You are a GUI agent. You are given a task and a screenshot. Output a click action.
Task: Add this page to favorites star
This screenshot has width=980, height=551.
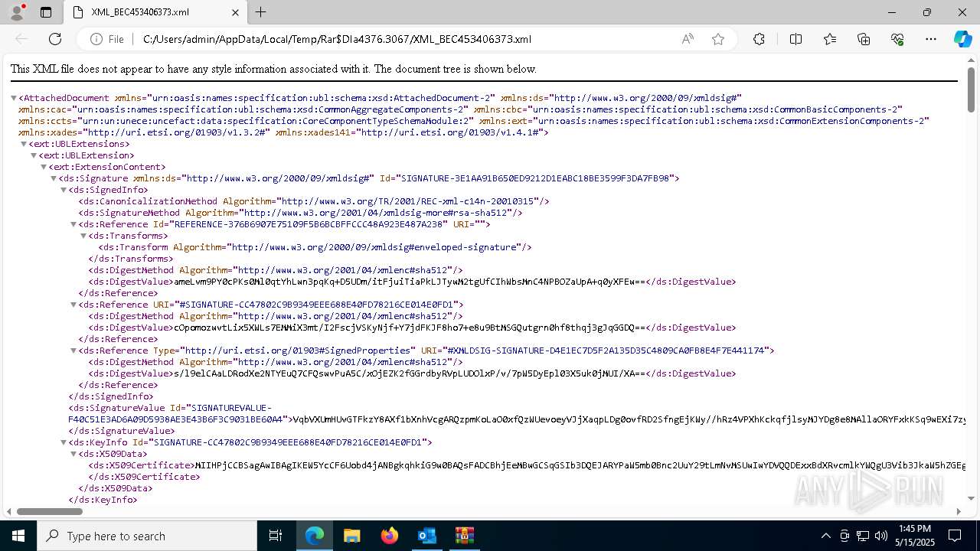point(717,39)
